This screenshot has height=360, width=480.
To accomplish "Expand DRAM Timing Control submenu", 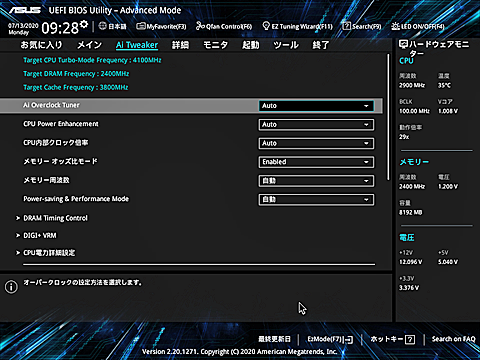I will click(x=52, y=218).
